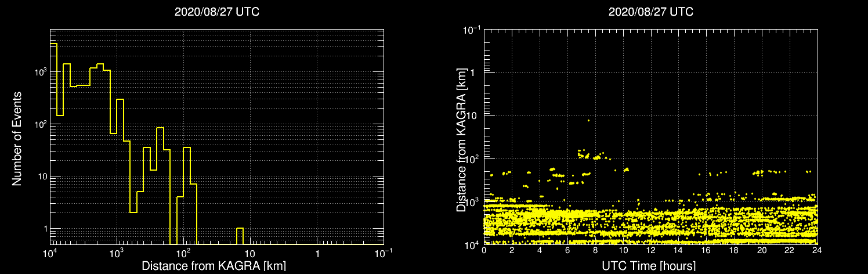Select histogram x-axis label Distance from KAGRA [km]

[214, 266]
